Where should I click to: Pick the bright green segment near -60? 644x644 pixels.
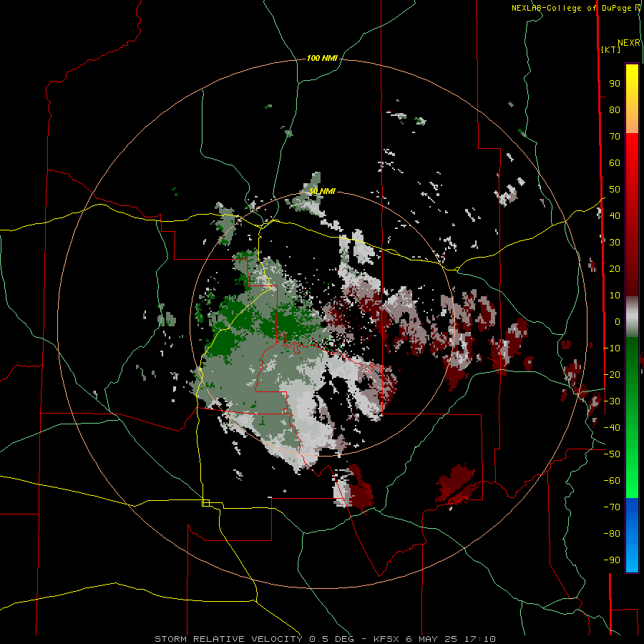[x=632, y=481]
